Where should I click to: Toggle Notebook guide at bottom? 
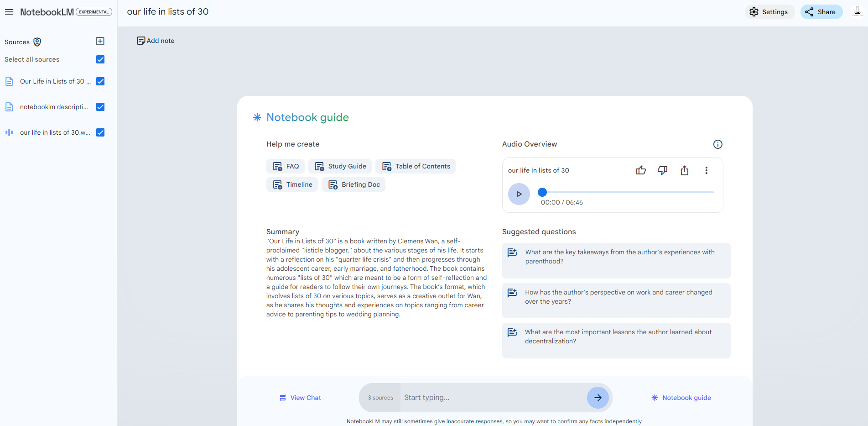(681, 398)
